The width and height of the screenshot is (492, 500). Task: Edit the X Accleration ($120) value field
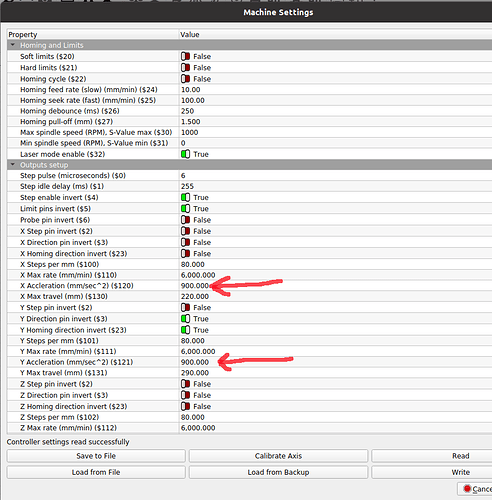pos(336,286)
